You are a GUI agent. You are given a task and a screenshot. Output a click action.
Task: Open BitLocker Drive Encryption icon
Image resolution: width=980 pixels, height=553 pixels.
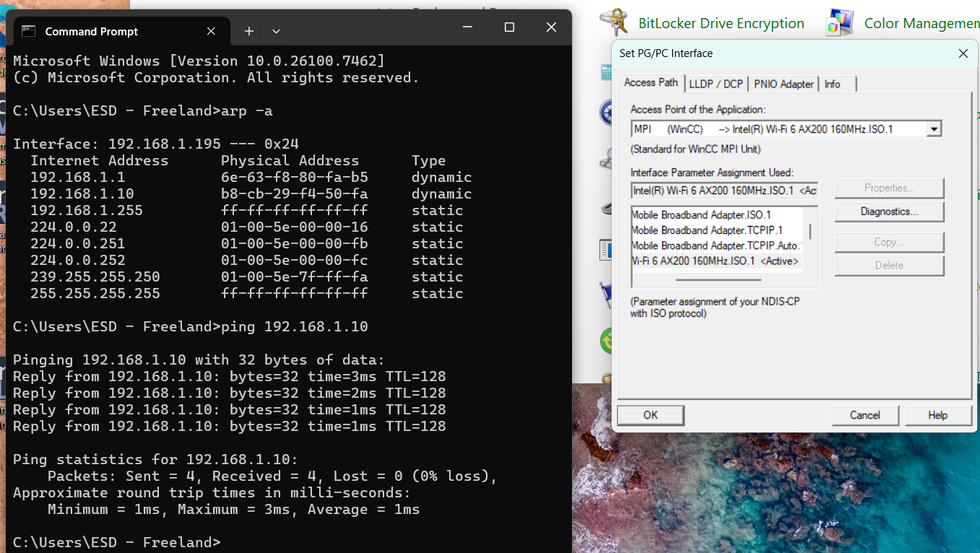(614, 22)
